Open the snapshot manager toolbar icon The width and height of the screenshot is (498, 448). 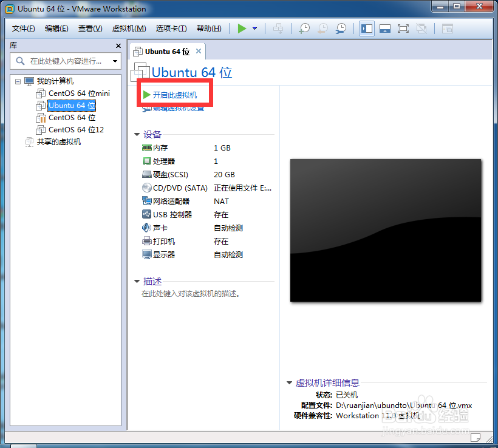pyautogui.click(x=341, y=29)
